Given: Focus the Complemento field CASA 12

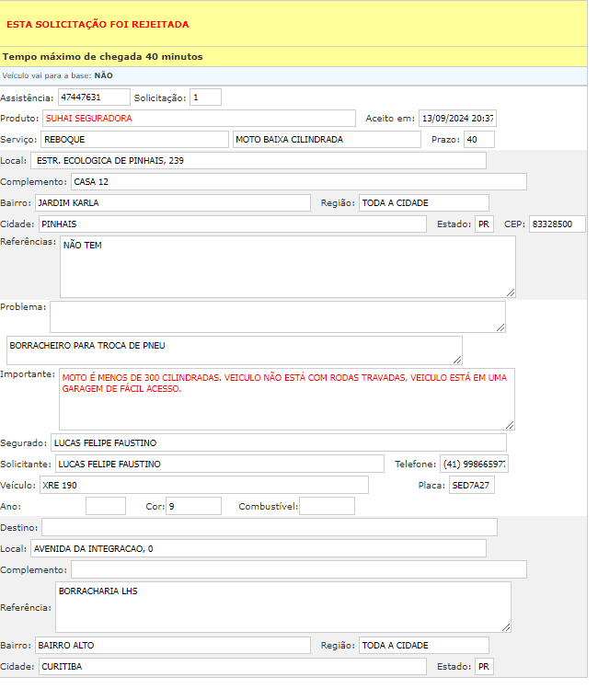Looking at the screenshot, I should click(x=299, y=182).
